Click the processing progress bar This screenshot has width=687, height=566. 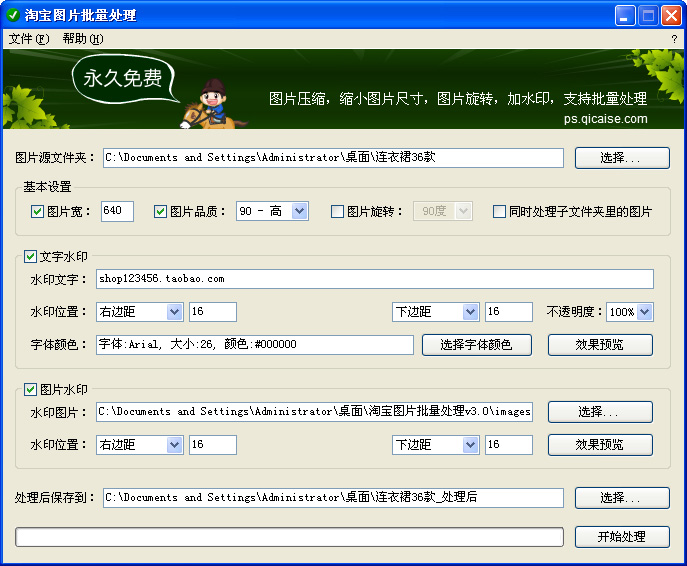289,537
